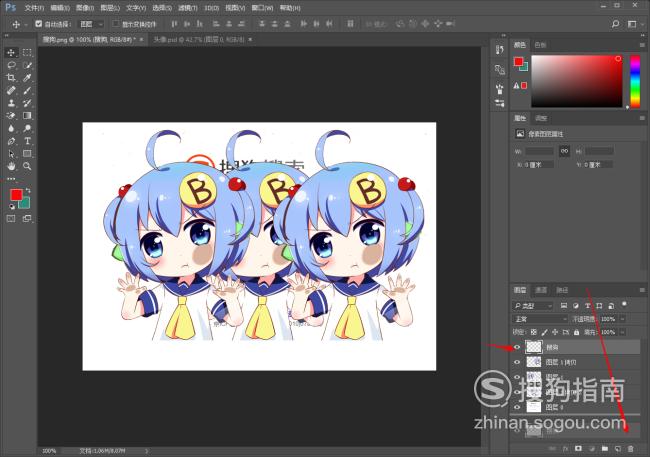Viewport: 650px width, 457px height.
Task: Add a layer style fx icon
Action: 565,448
